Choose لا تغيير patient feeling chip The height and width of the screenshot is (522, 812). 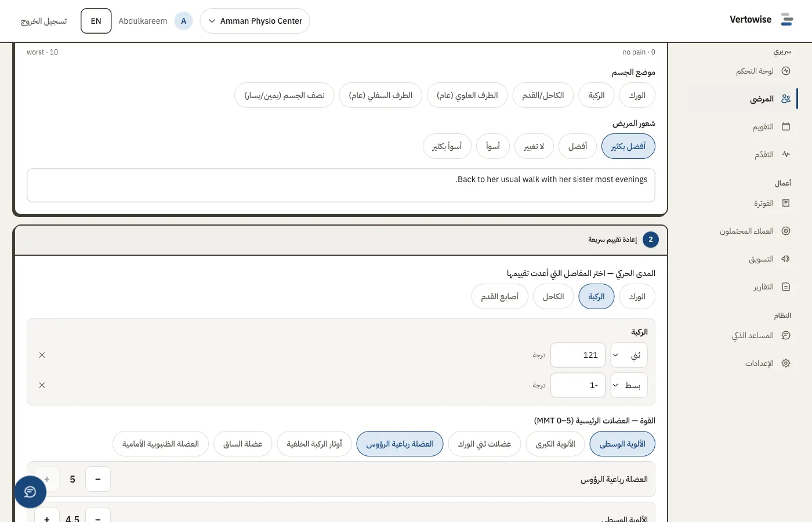pyautogui.click(x=534, y=146)
